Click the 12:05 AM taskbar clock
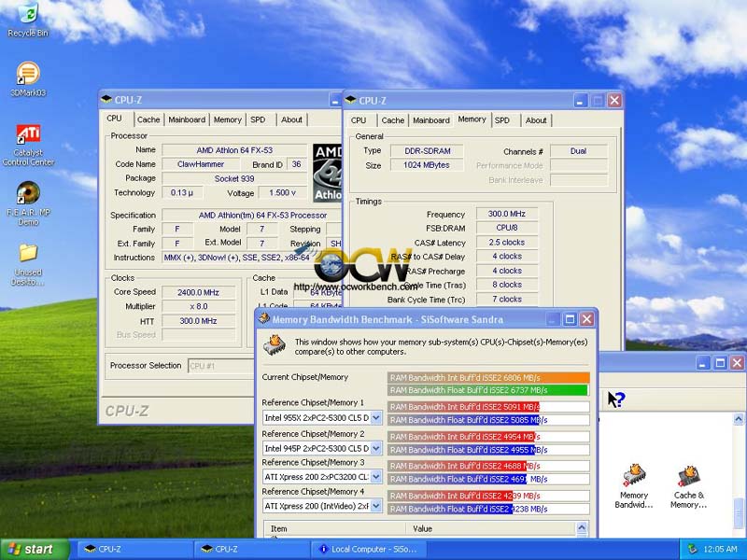This screenshot has width=747, height=560. tap(719, 549)
